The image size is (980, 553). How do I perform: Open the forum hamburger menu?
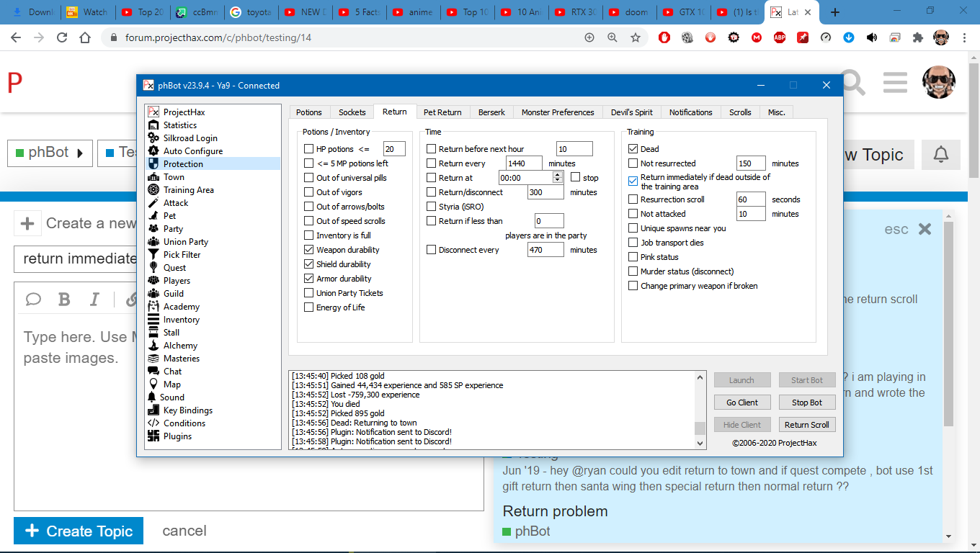coord(894,83)
